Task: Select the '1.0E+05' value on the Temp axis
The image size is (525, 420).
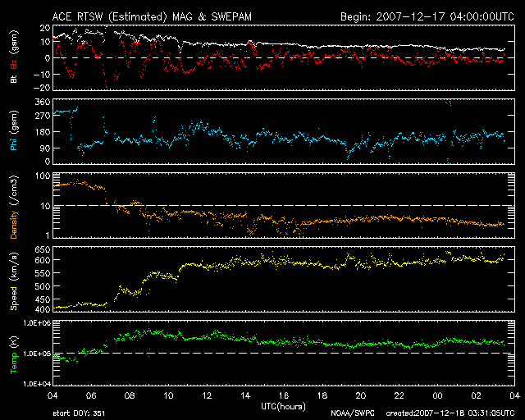Action: (x=37, y=354)
